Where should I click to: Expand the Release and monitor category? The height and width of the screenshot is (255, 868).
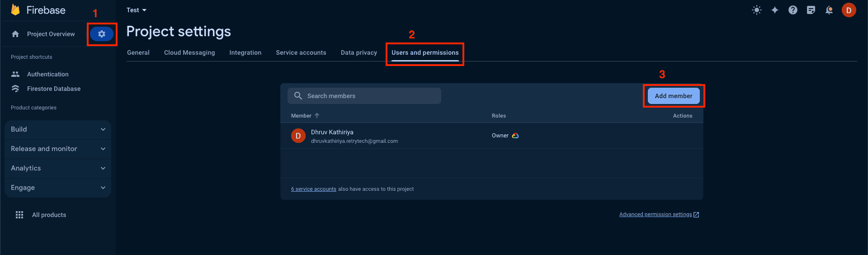[x=58, y=149]
